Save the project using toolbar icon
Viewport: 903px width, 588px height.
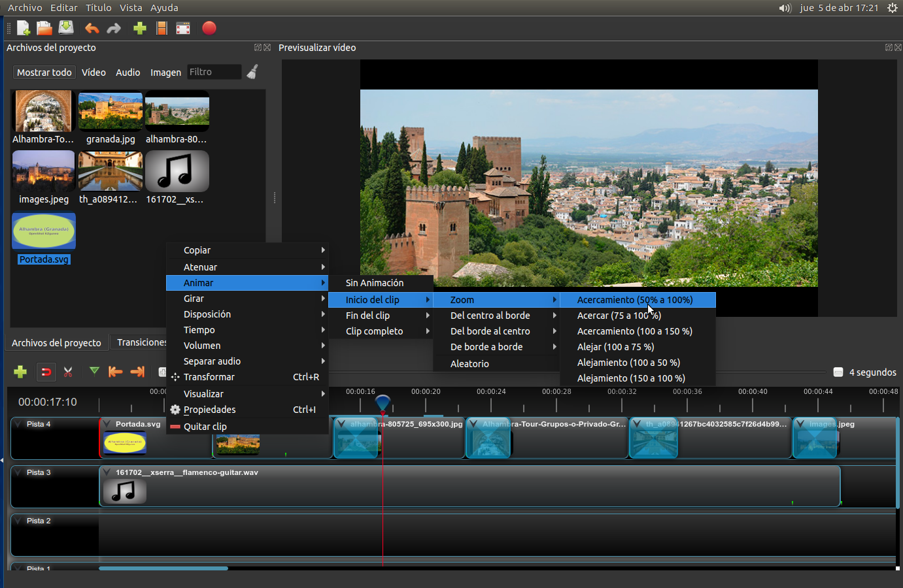coord(66,27)
